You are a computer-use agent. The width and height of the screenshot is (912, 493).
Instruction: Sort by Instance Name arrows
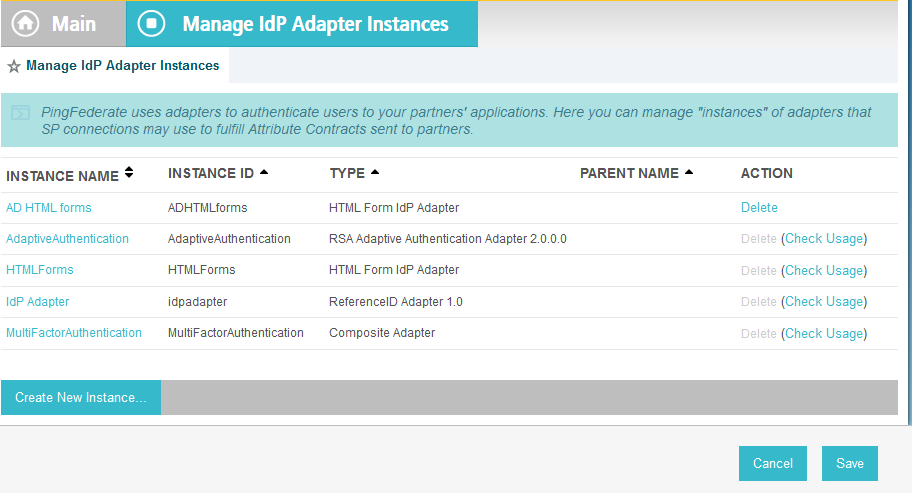(129, 172)
